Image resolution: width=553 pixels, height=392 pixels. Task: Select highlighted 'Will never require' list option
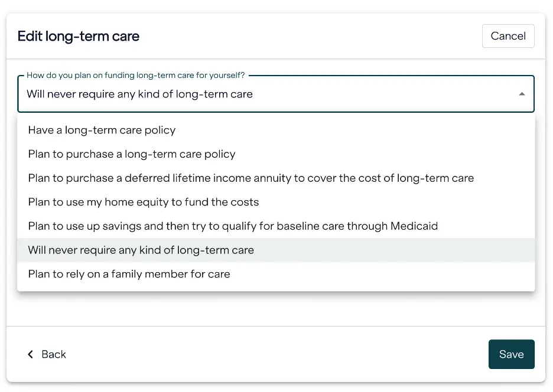coord(276,250)
